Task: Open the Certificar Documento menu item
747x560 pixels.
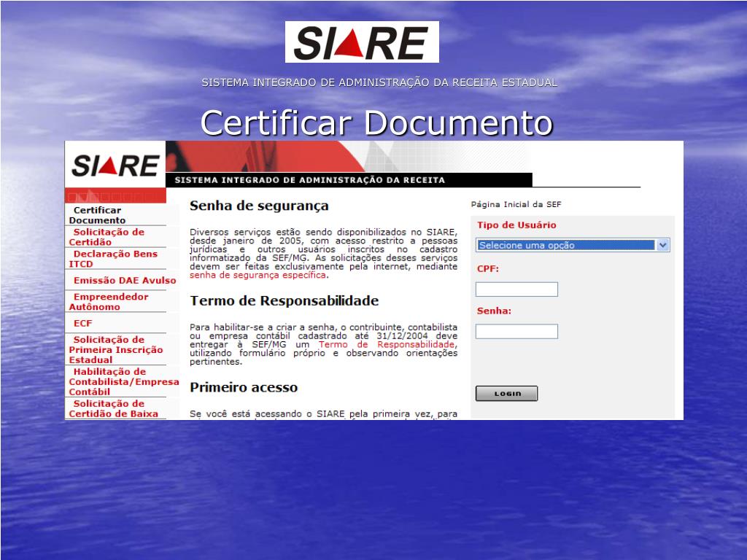Action: [x=97, y=215]
